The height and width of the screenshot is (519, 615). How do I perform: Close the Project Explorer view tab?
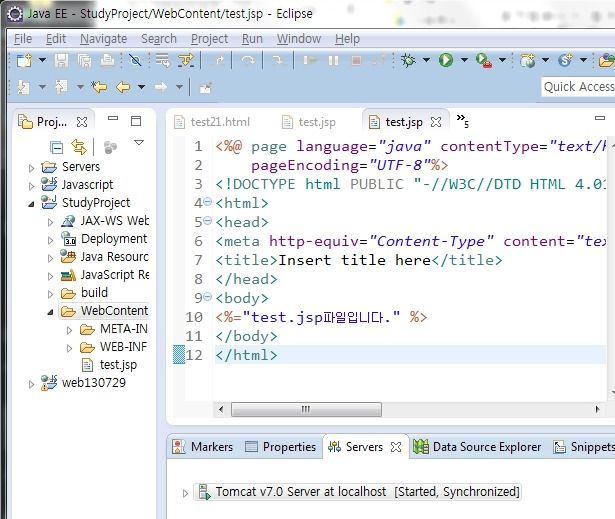click(82, 122)
